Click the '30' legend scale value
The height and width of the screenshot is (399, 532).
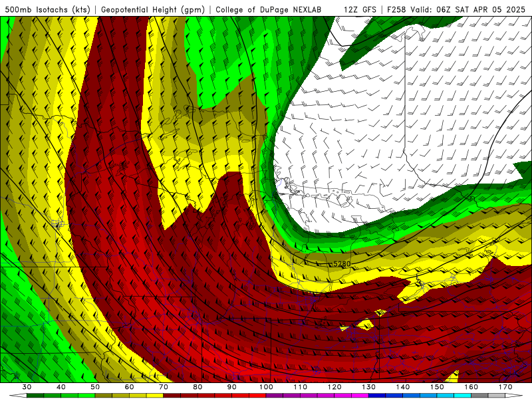pos(27,387)
